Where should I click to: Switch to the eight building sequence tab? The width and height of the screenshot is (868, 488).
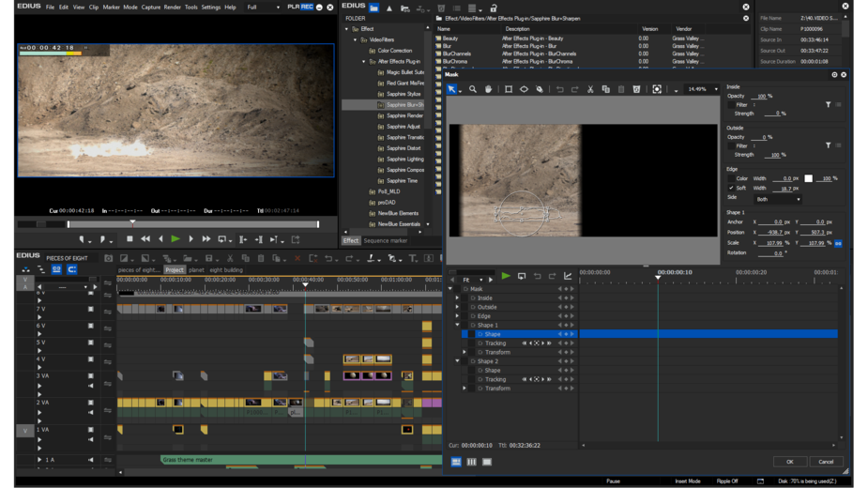point(226,270)
